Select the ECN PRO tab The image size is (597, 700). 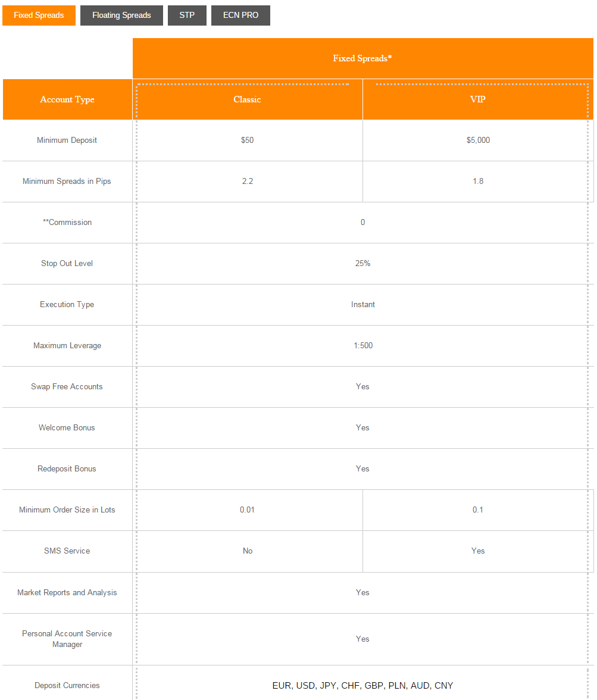pos(240,15)
